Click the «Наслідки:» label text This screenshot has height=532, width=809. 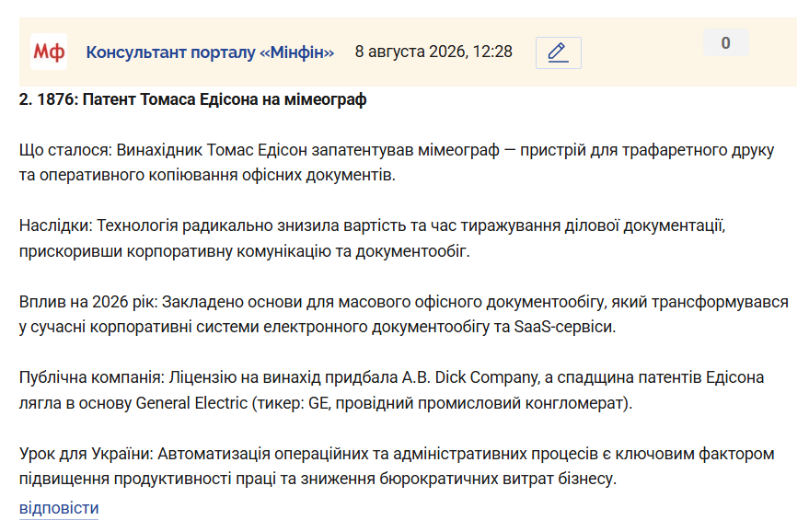click(56, 226)
